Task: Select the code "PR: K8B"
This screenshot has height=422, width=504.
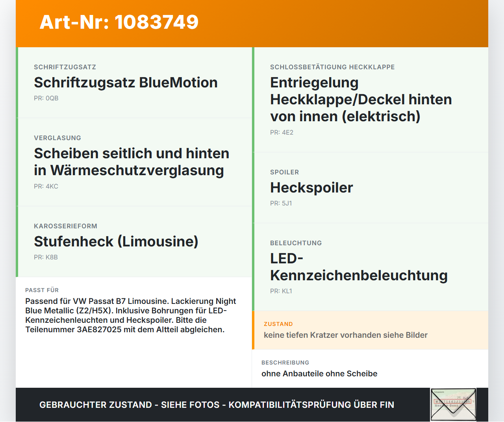Action: (x=46, y=257)
